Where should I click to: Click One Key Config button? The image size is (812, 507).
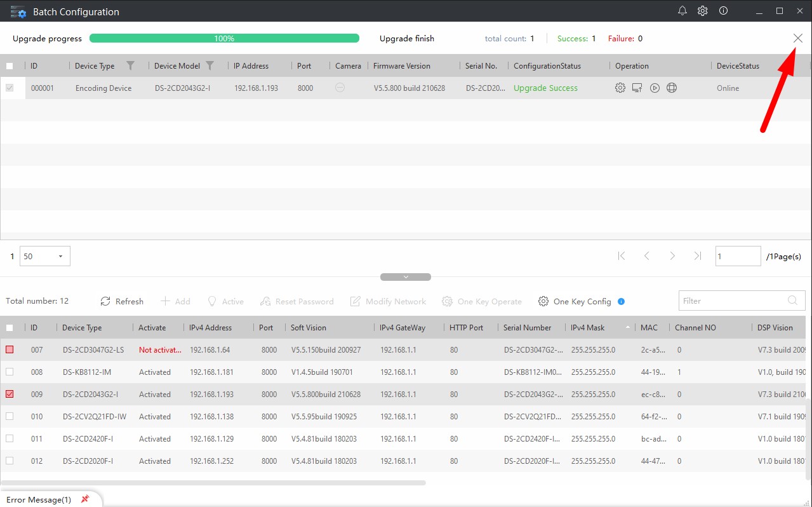point(575,301)
